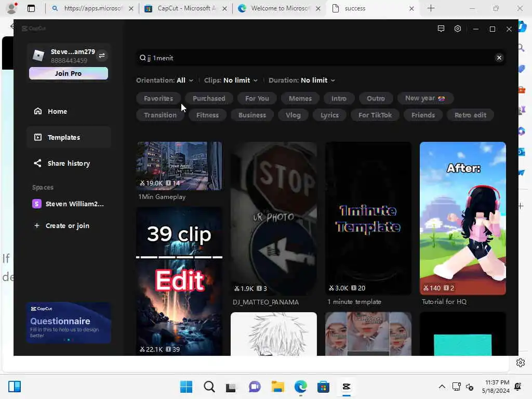Click the purple S space avatar

coord(37,204)
